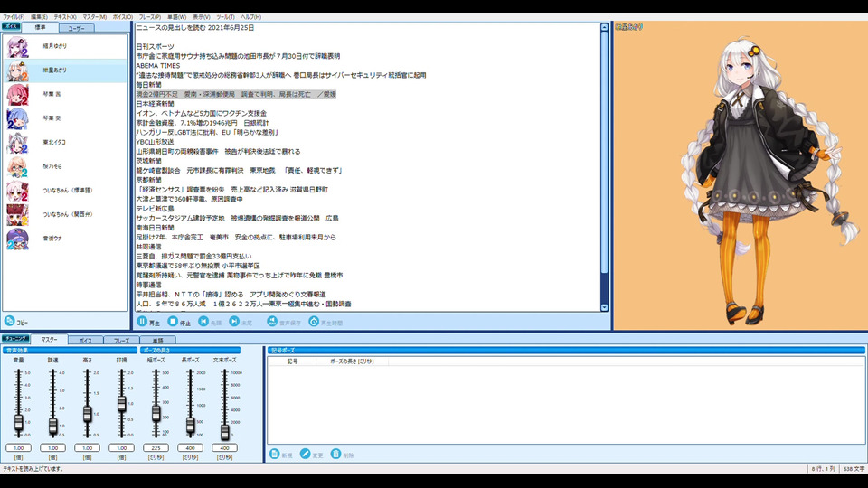The image size is (868, 488).
Task: Select the 琴葉 茜 voice avatar
Action: 17,95
